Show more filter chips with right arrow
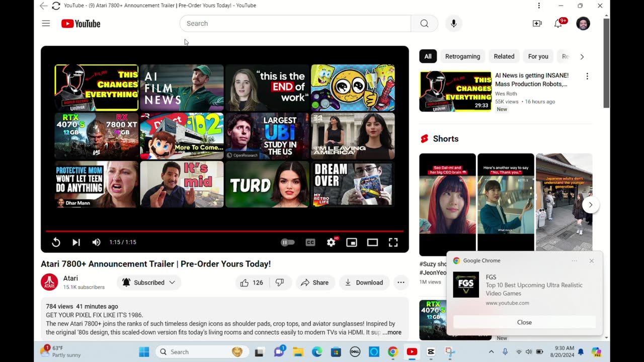The image size is (644, 362). [x=582, y=57]
